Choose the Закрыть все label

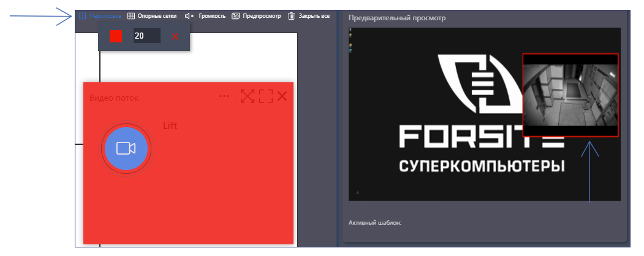tap(314, 16)
